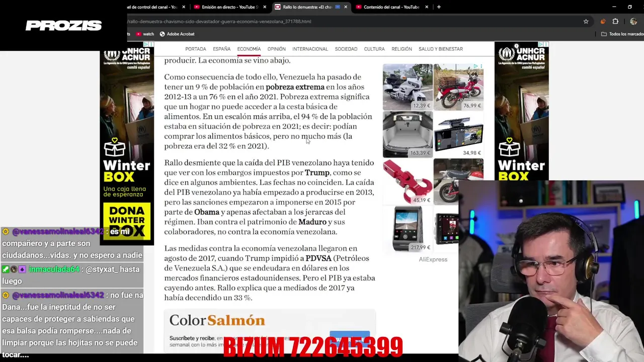
Task: Open the SOCIEDAD section
Action: (x=346, y=49)
